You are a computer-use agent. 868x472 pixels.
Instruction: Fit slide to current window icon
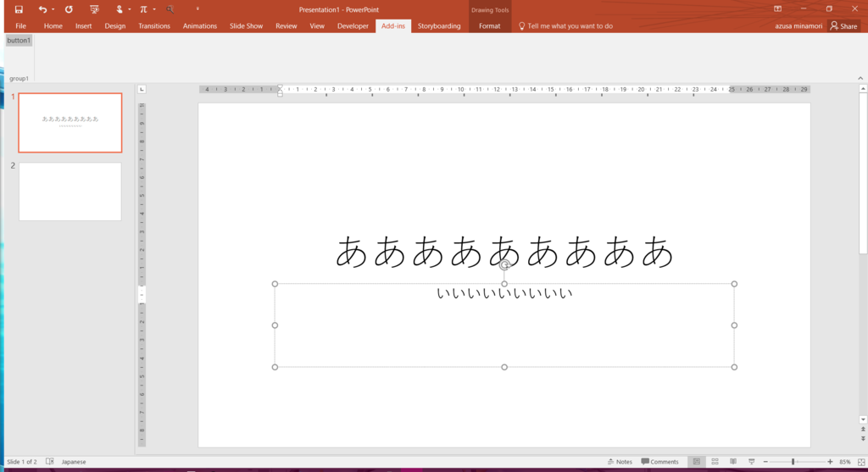861,462
